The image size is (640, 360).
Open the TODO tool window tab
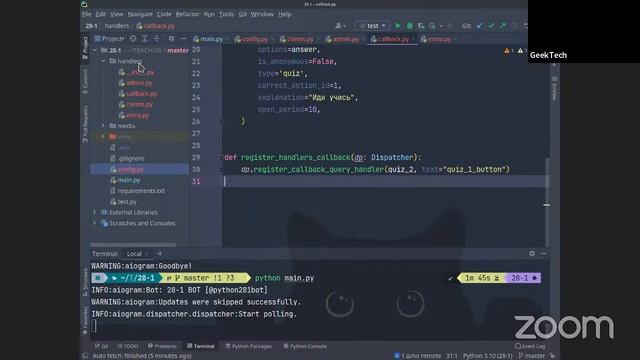point(128,346)
